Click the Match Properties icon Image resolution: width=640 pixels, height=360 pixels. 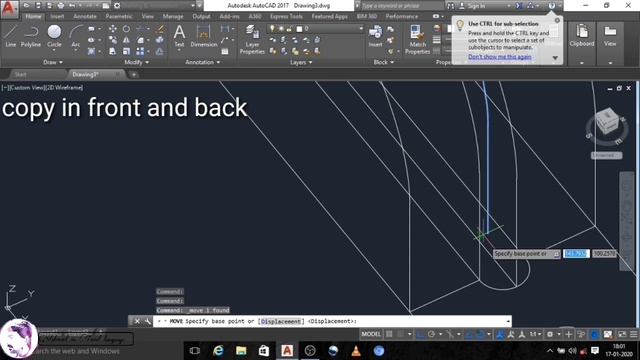[417, 40]
